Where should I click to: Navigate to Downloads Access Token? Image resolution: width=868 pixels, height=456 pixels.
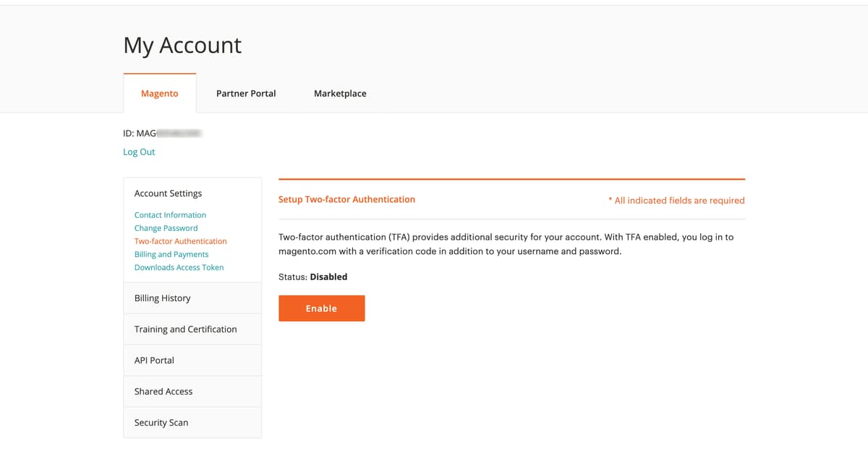coord(179,267)
